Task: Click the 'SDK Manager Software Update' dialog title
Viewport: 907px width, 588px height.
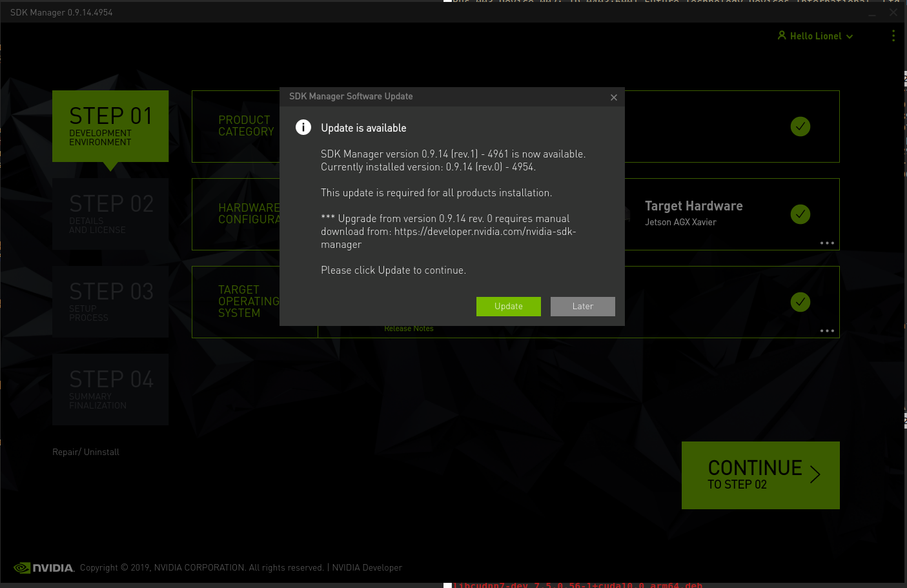Action: 351,96
